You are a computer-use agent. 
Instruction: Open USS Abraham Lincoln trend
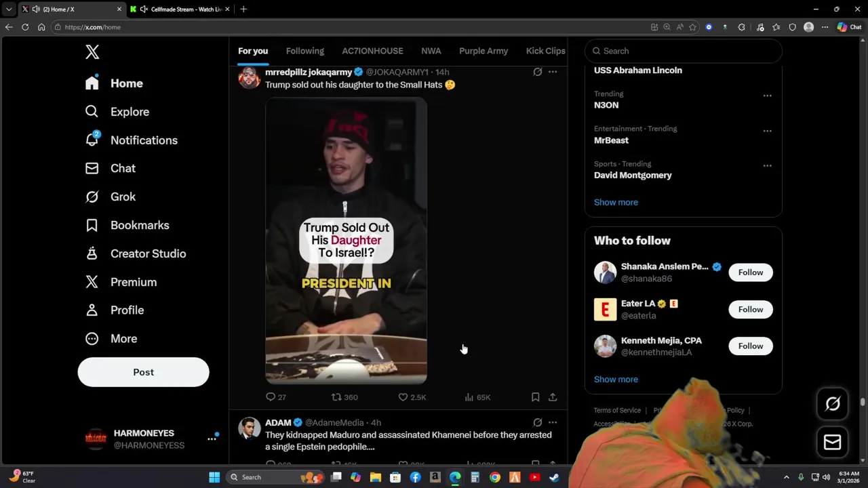pos(638,70)
